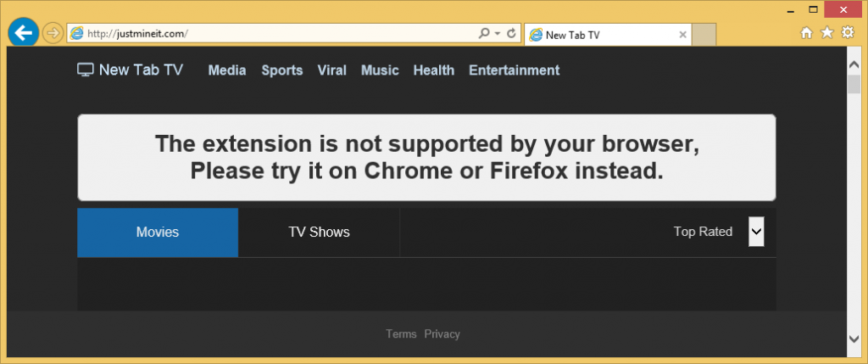Click the scrollbar down arrow
This screenshot has height=364, width=868.
coord(854,339)
